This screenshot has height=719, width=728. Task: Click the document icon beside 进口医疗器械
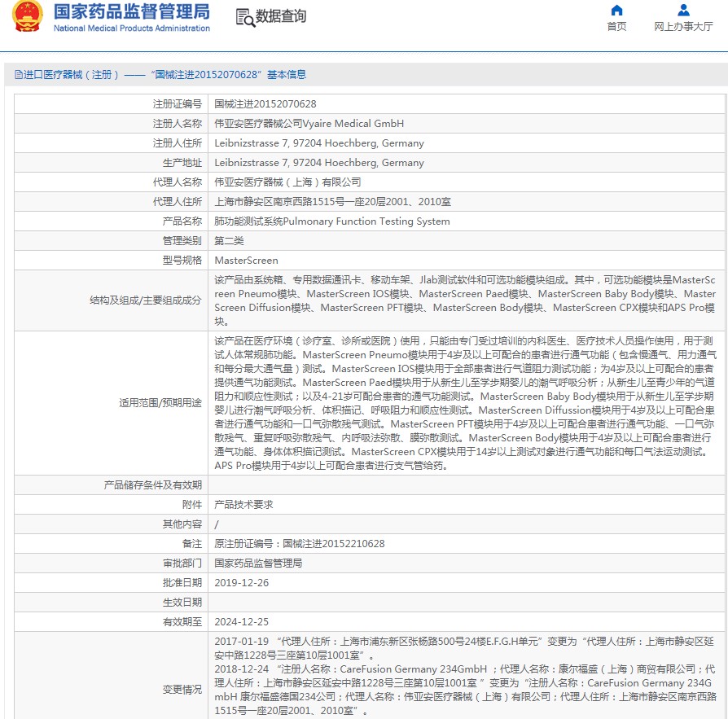[18, 75]
